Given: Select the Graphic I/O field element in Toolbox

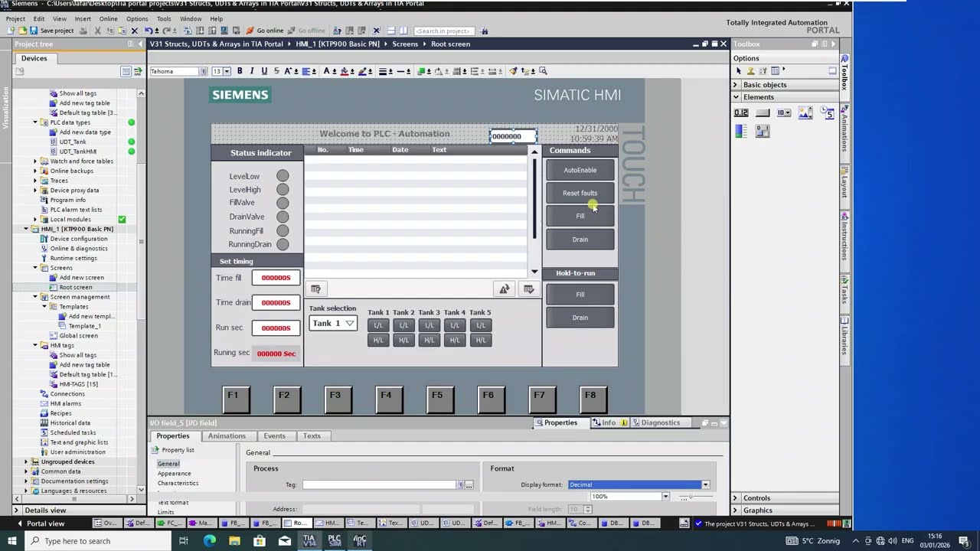Looking at the screenshot, I should click(x=805, y=113).
